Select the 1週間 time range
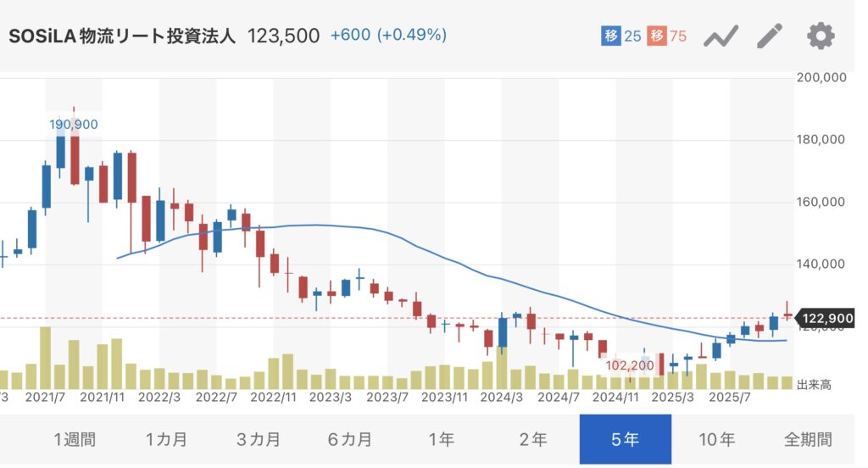 [x=75, y=439]
